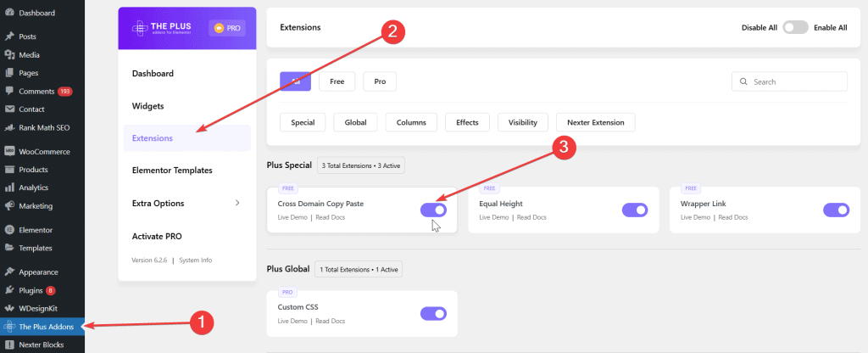Click the Media icon in admin menu
This screenshot has height=353, width=868.
9,55
